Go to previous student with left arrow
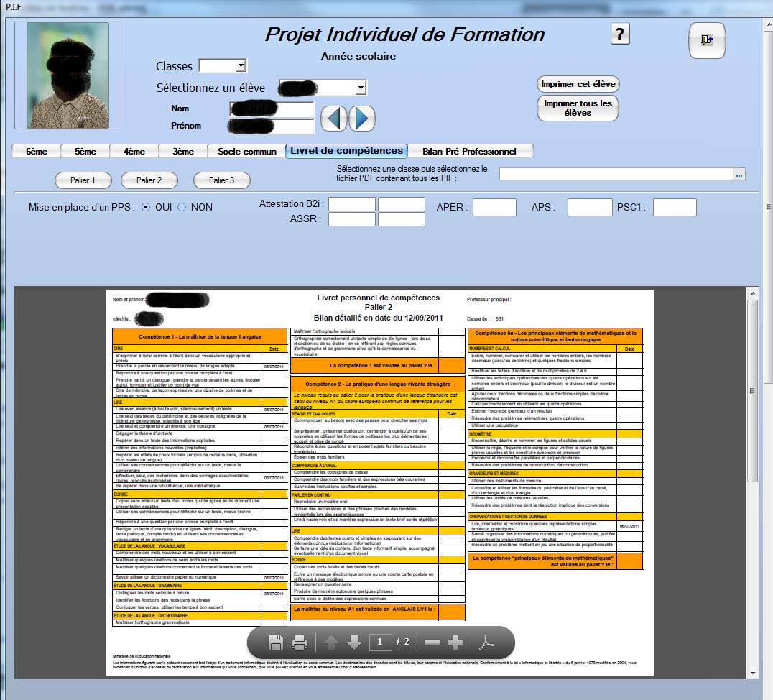The image size is (773, 700). click(x=333, y=119)
